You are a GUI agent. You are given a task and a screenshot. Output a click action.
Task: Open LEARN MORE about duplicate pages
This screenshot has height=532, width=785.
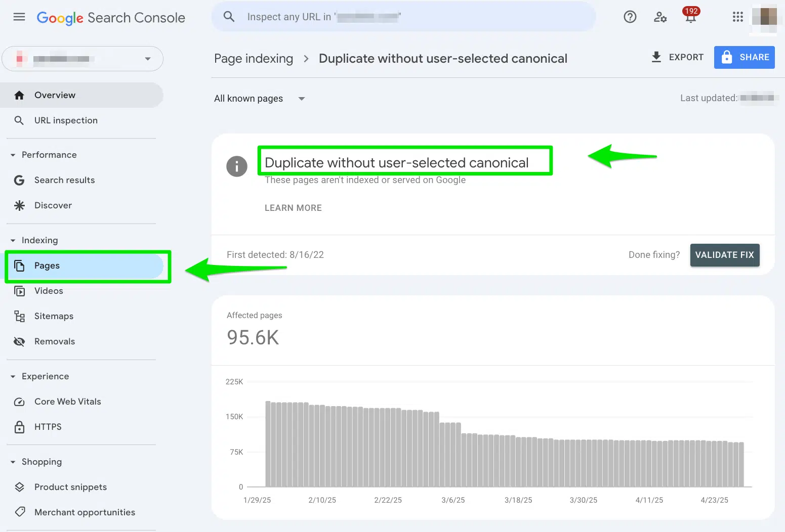click(293, 207)
